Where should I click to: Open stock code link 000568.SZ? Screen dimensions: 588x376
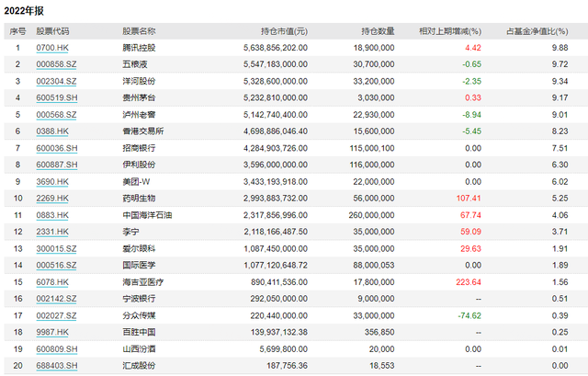(56, 114)
